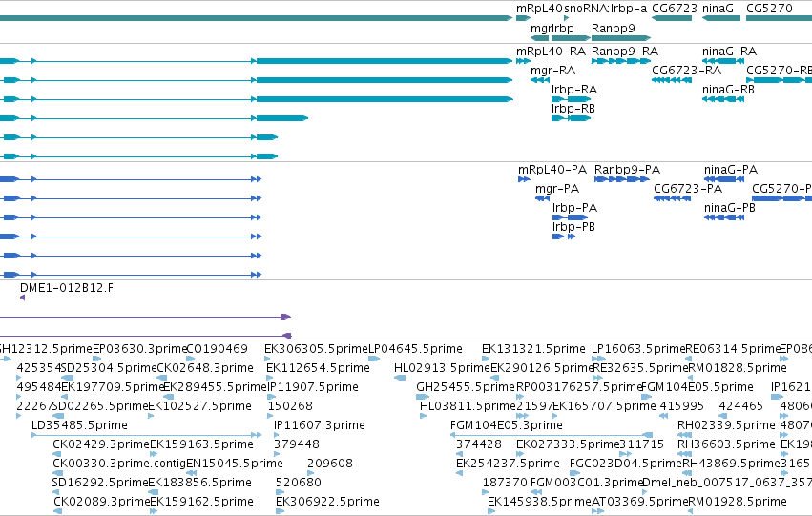Image resolution: width=812 pixels, height=516 pixels.
Task: Select the EN15045.5prime EST
Action: [x=191, y=474]
